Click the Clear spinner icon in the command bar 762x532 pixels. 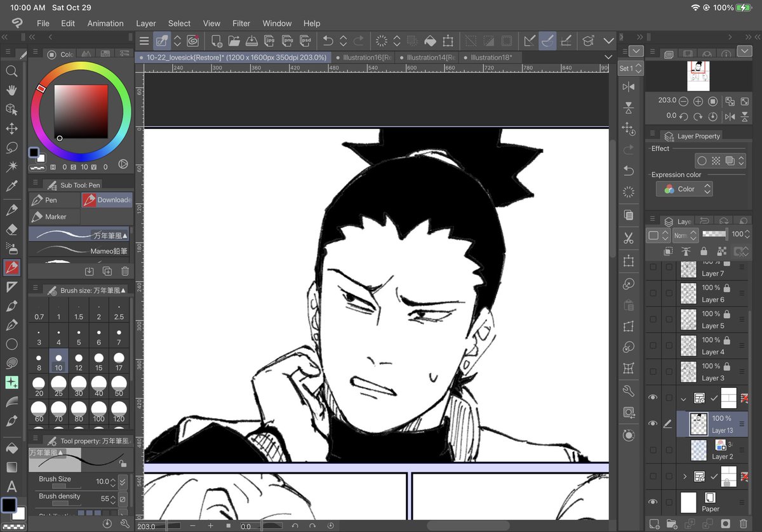382,41
